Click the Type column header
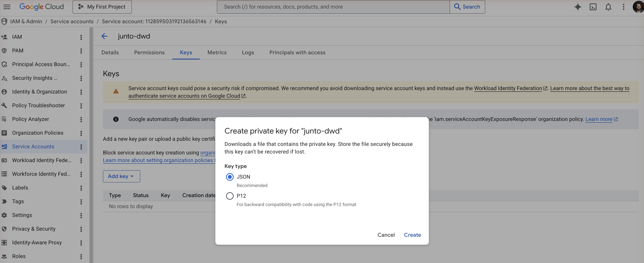The image size is (644, 263). (x=115, y=196)
